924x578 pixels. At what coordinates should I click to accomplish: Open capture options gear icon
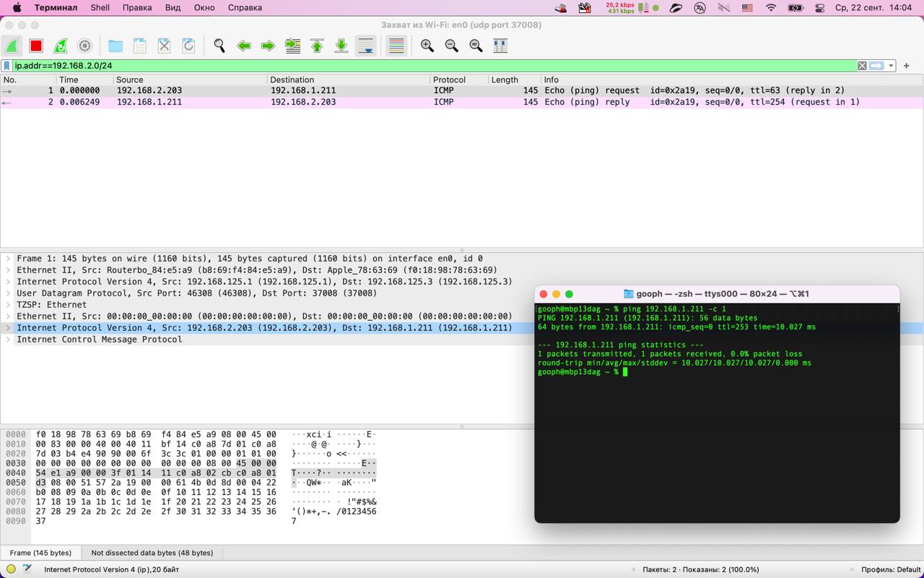point(84,46)
